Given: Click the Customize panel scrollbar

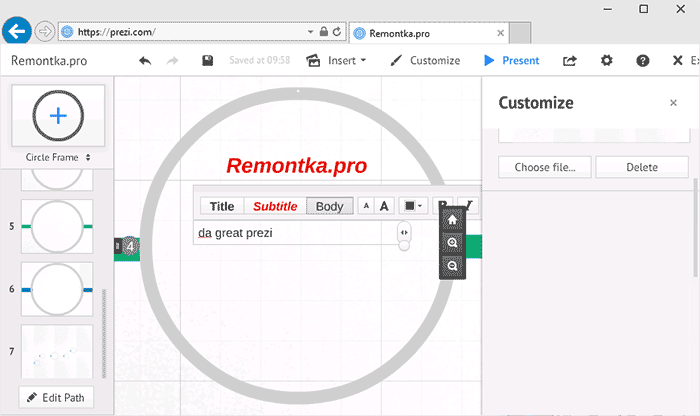Looking at the screenshot, I should [x=695, y=228].
